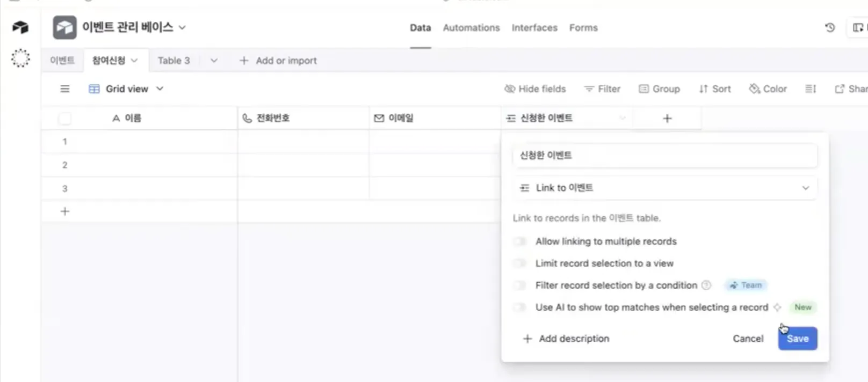This screenshot has height=382, width=868.
Task: Click the field name input 신청한 이벤트
Action: pyautogui.click(x=665, y=155)
